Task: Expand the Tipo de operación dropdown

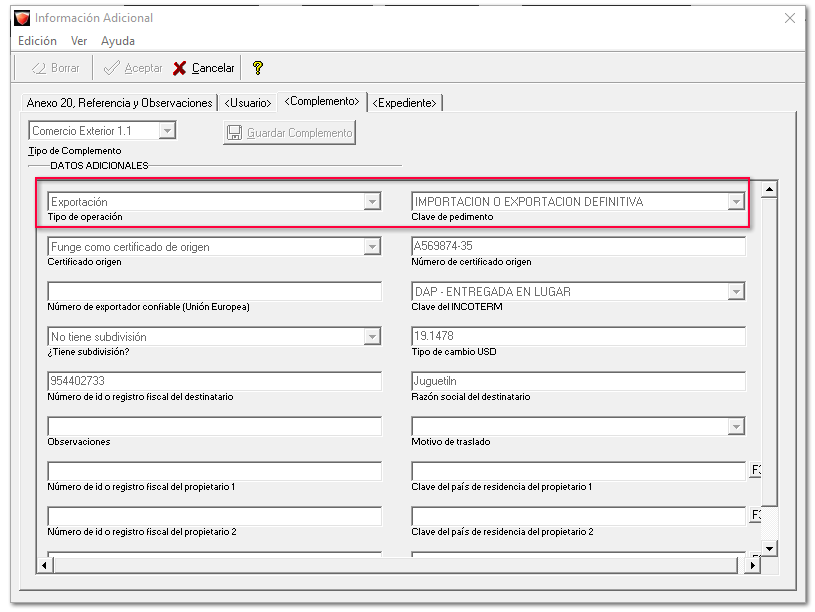Action: pyautogui.click(x=372, y=202)
